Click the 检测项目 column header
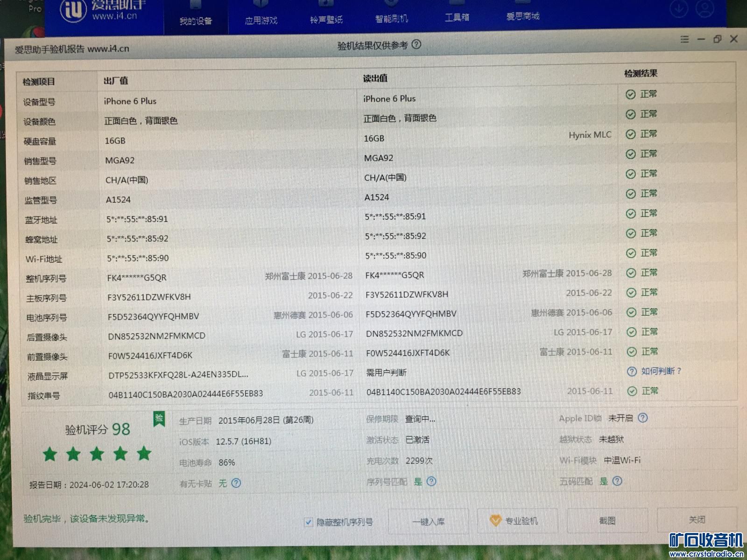747x560 pixels. pyautogui.click(x=39, y=82)
